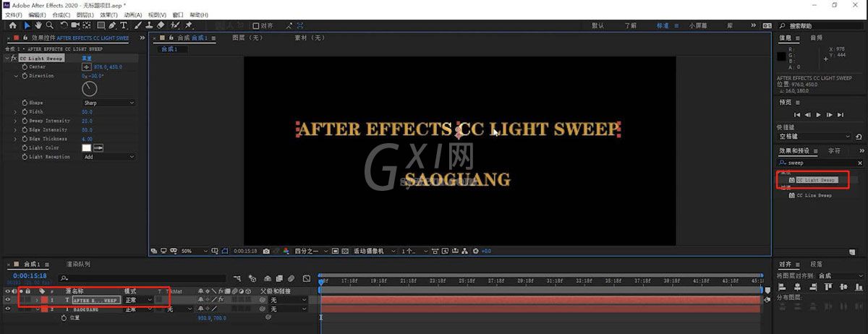The image size is (868, 334).
Task: Toggle layer 1 fx effects switch
Action: 221,299
